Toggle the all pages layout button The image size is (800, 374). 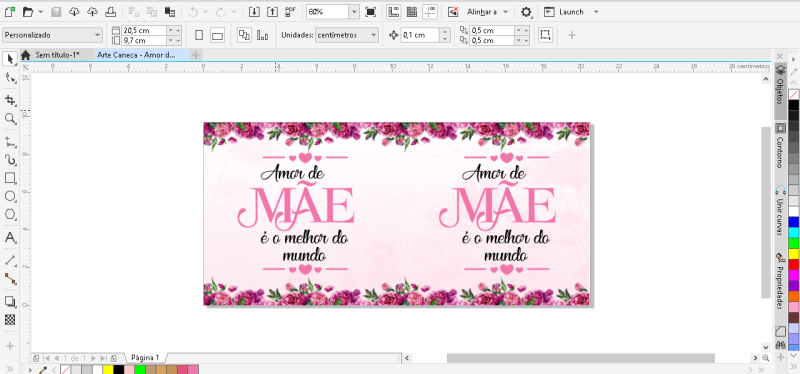point(244,35)
